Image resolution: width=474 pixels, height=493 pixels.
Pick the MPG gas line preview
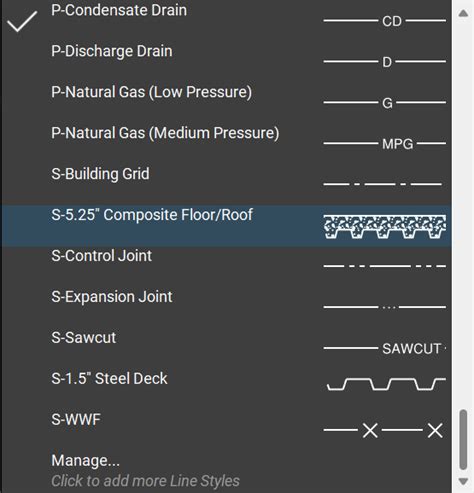[385, 144]
